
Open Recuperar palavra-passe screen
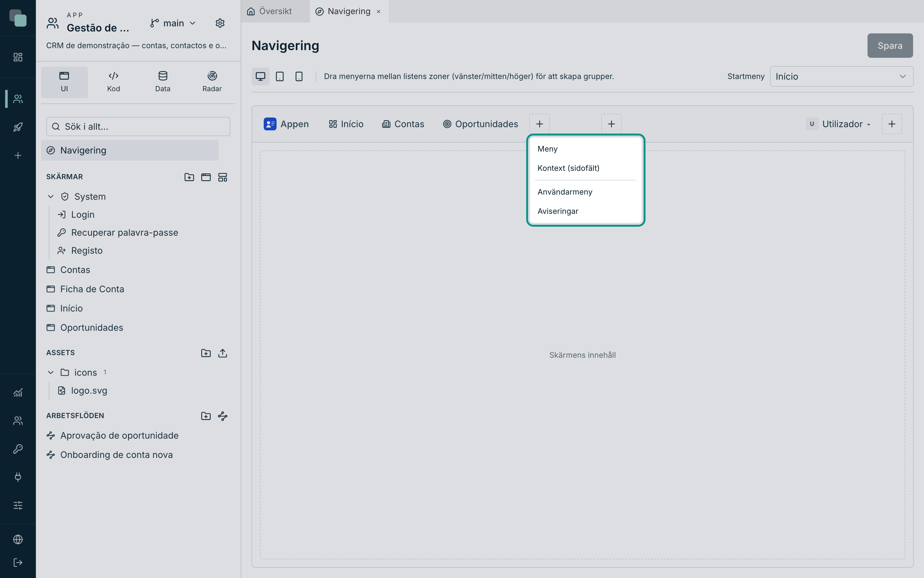point(118,232)
